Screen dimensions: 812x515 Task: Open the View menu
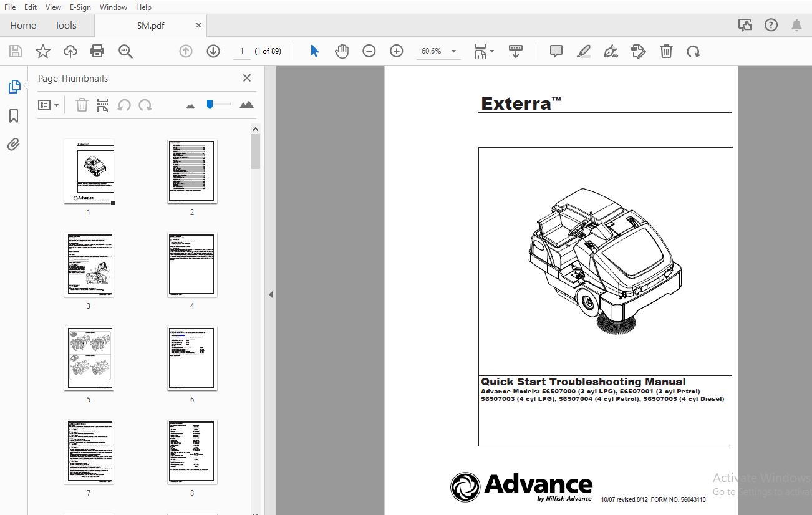tap(54, 7)
